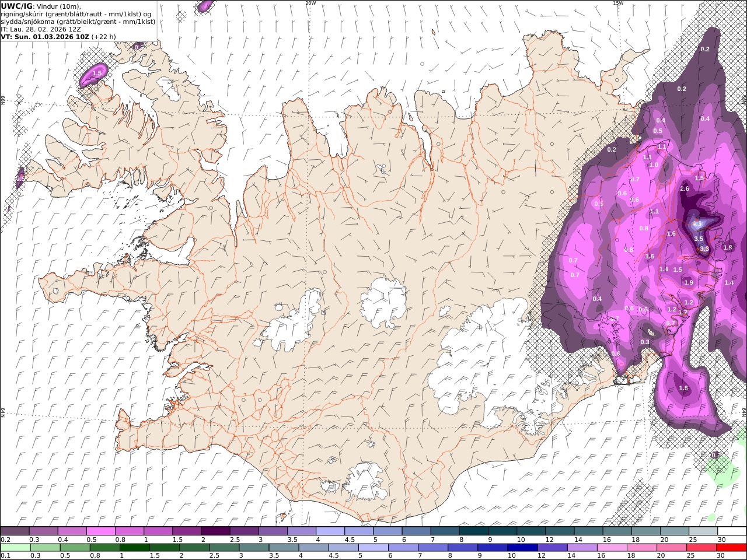Click the 'rigning/skúrir' legend description line
747x560 pixels.
[x=76, y=13]
